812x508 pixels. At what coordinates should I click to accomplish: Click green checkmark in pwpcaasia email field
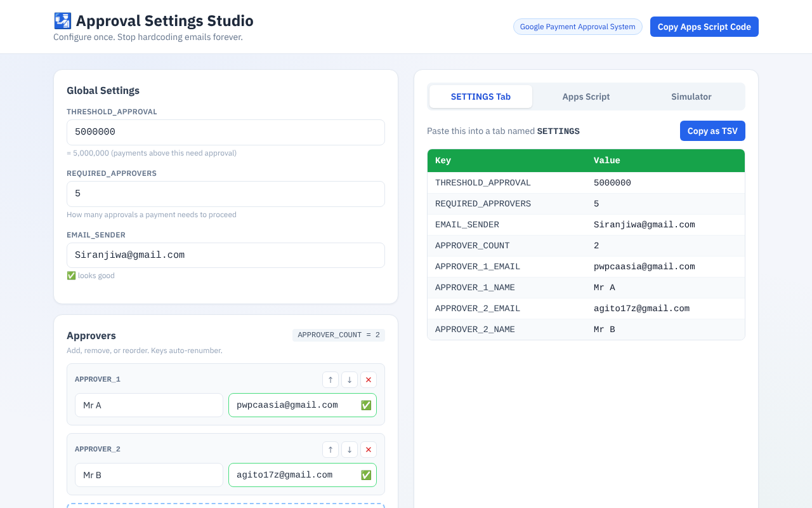pos(366,405)
